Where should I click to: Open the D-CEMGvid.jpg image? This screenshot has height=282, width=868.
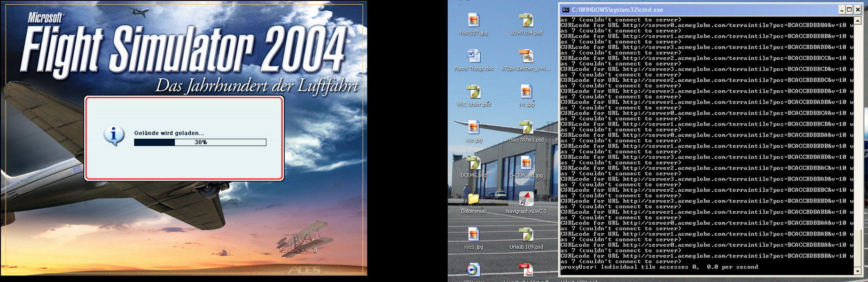coord(526,164)
